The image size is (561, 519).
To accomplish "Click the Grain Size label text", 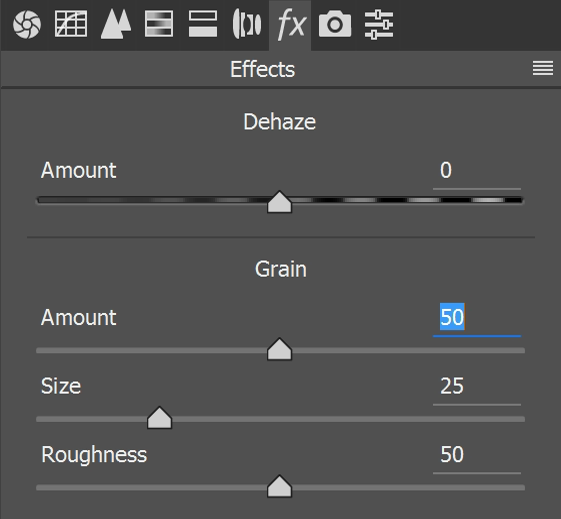I will pyautogui.click(x=61, y=386).
